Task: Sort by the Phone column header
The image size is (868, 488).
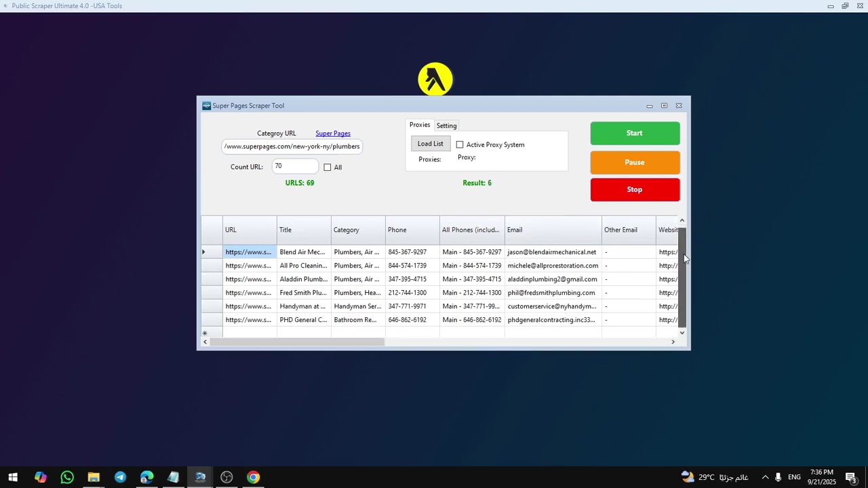Action: tap(412, 230)
